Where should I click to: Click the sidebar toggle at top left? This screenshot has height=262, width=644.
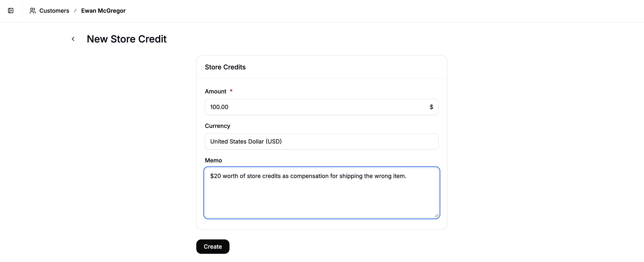tap(10, 11)
